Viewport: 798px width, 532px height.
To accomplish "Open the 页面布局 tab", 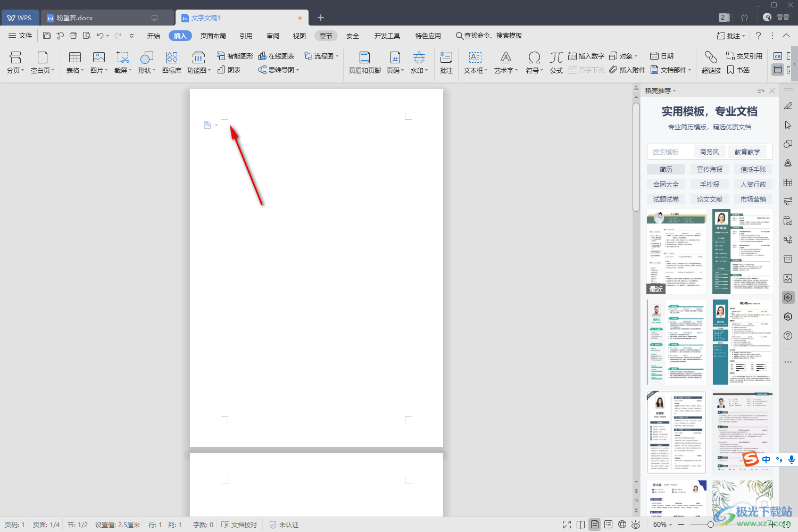I will tap(213, 36).
